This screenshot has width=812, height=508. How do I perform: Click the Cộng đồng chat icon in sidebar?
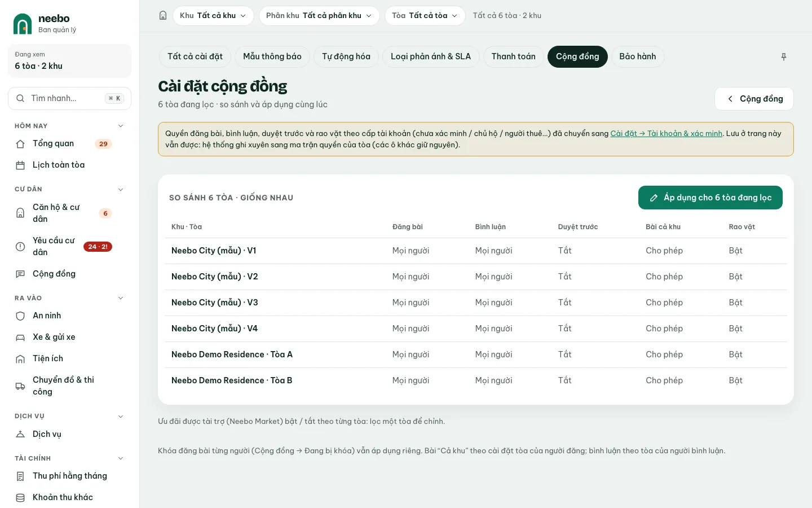pos(20,274)
